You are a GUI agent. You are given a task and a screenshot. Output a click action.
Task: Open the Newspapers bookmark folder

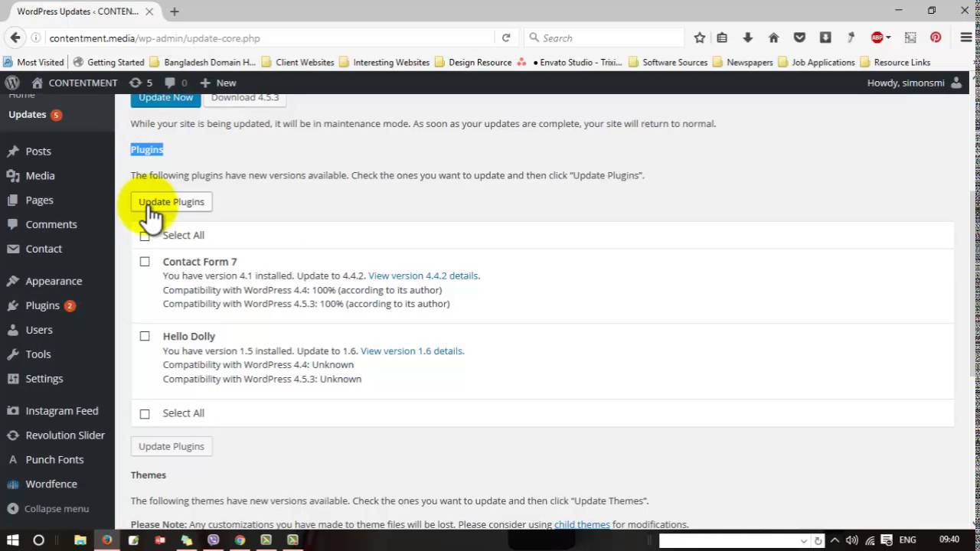click(742, 62)
